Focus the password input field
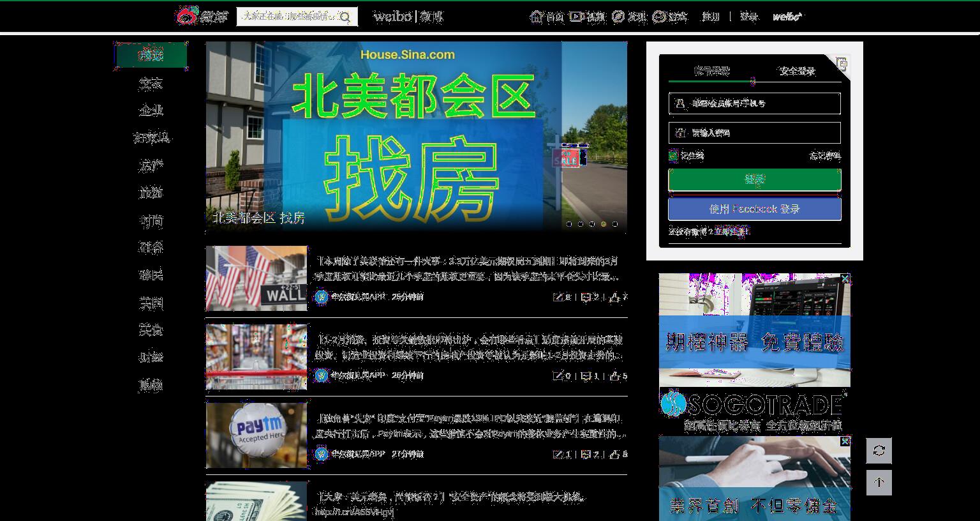 pyautogui.click(x=755, y=133)
